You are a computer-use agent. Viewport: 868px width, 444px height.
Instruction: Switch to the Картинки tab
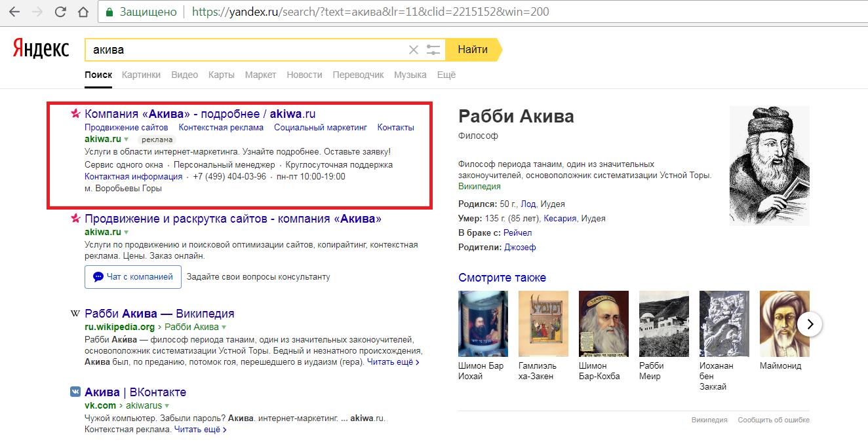(x=141, y=75)
